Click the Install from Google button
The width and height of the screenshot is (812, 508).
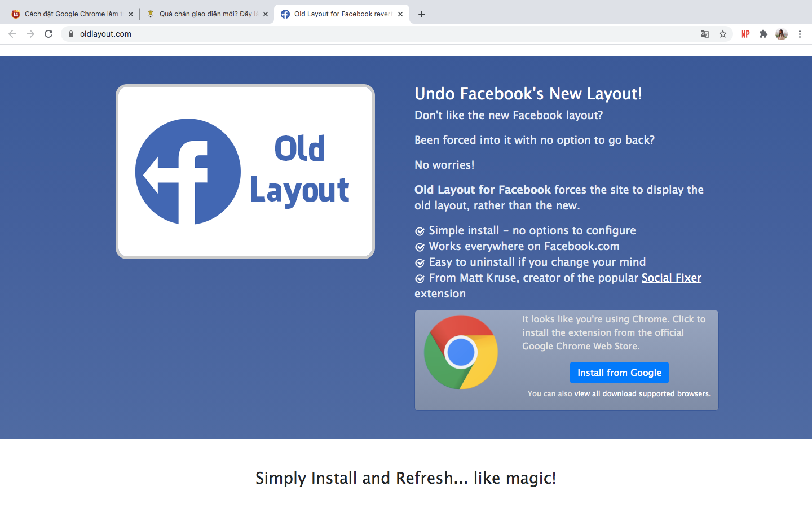tap(619, 373)
